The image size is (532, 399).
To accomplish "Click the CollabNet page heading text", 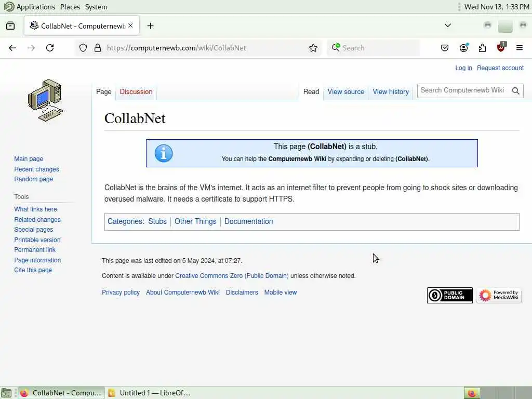I will pyautogui.click(x=135, y=118).
